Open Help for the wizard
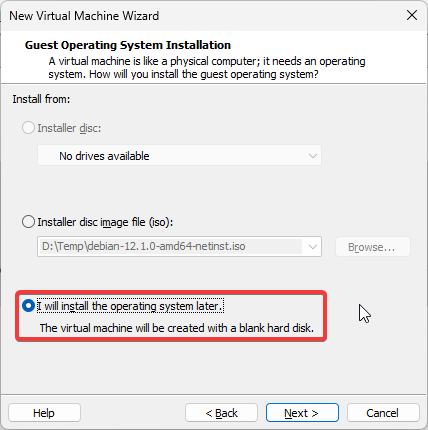 [x=44, y=413]
